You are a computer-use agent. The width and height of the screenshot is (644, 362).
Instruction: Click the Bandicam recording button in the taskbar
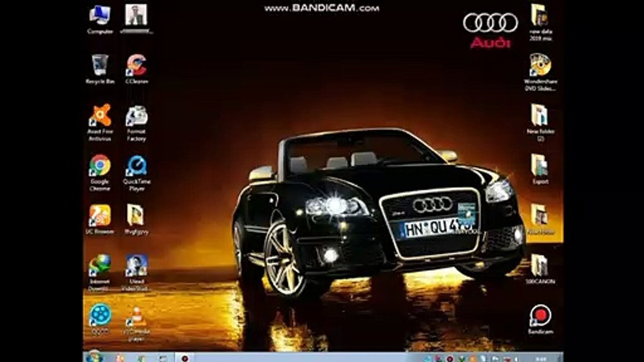click(185, 358)
